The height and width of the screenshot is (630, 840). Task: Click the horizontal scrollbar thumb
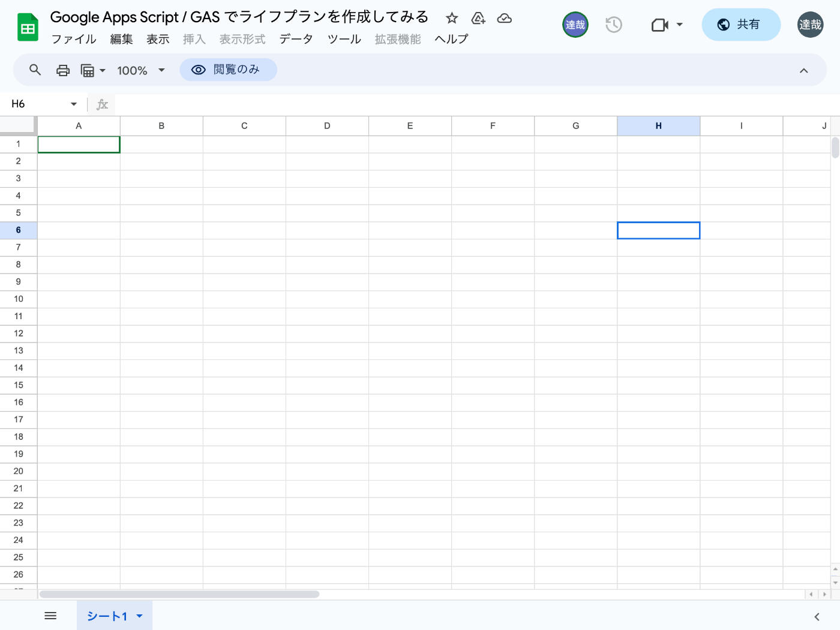179,594
